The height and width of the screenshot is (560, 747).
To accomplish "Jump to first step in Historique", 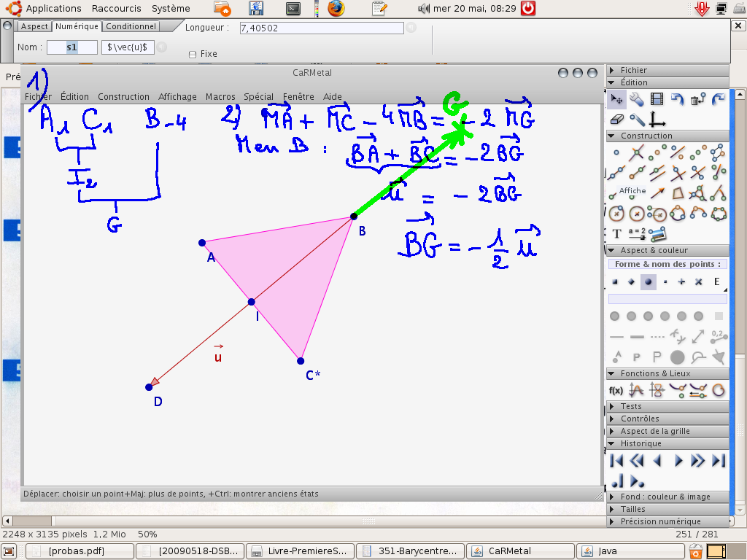I will (616, 460).
